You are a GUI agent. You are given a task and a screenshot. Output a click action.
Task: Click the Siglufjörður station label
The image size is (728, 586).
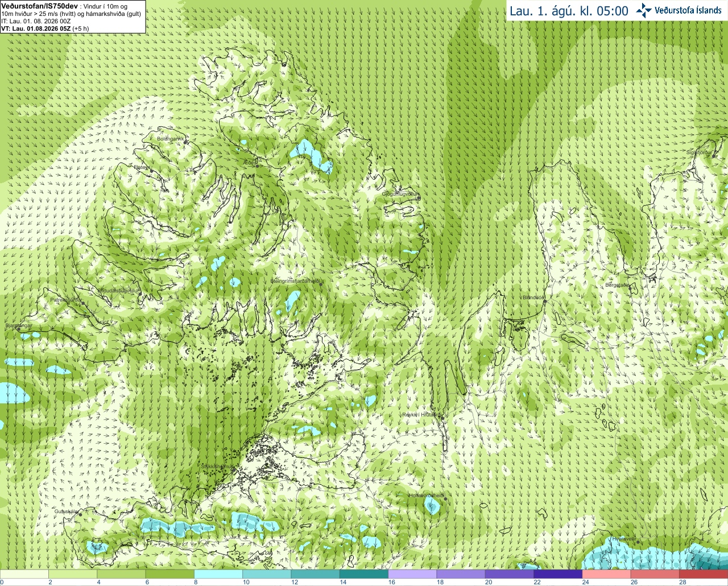[x=700, y=152]
